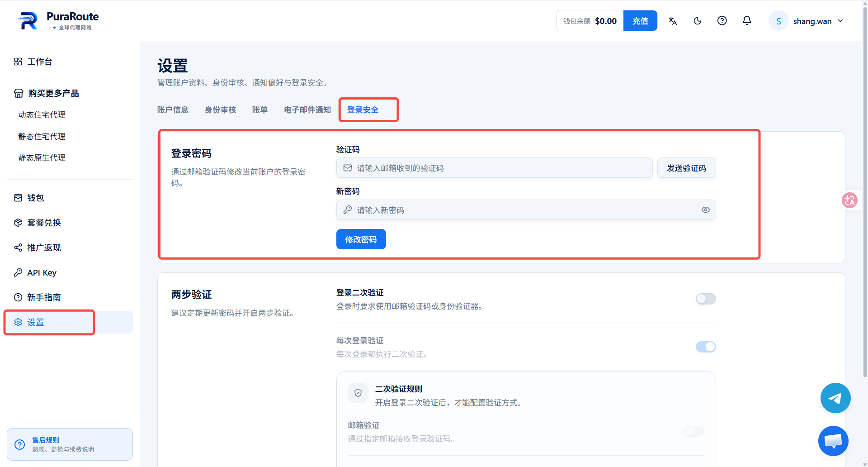This screenshot has height=467, width=868.
Task: Click the 充值 recharge button
Action: [640, 21]
